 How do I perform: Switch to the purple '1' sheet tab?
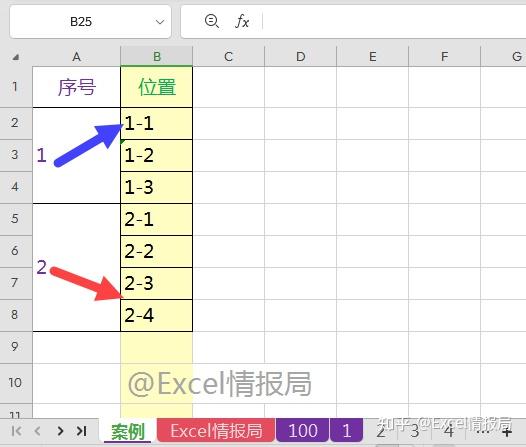click(347, 431)
